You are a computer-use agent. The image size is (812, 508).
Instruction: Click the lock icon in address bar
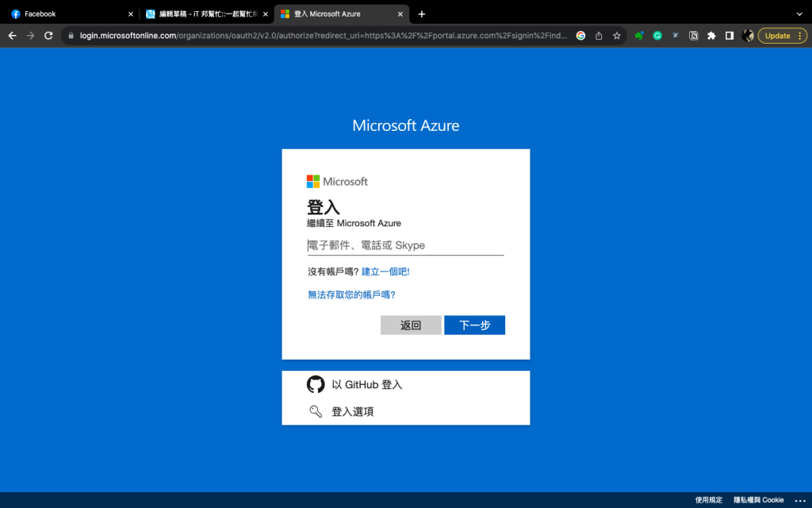[x=71, y=36]
